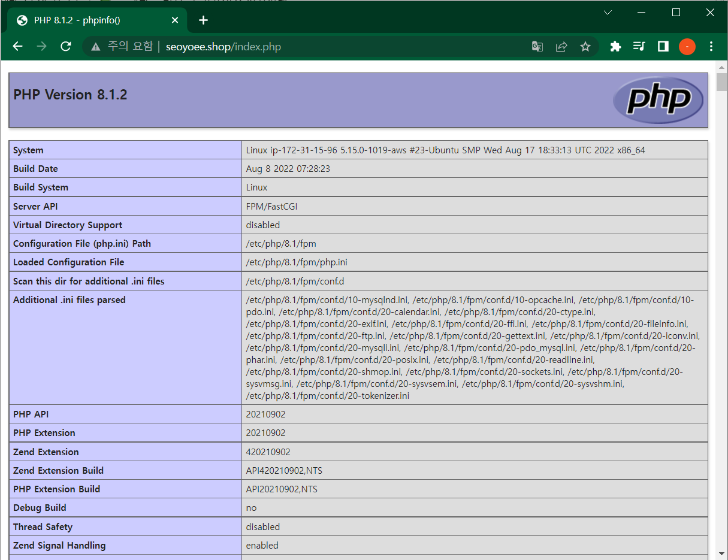Click the FPM/FastCGI value

271,207
